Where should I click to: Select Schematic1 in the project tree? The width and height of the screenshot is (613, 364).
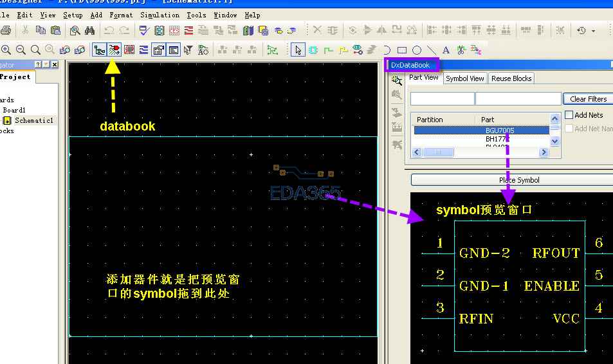point(33,120)
